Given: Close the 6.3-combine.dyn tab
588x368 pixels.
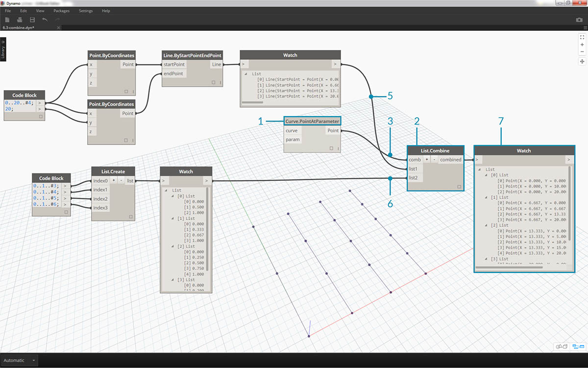Looking at the screenshot, I should 58,28.
